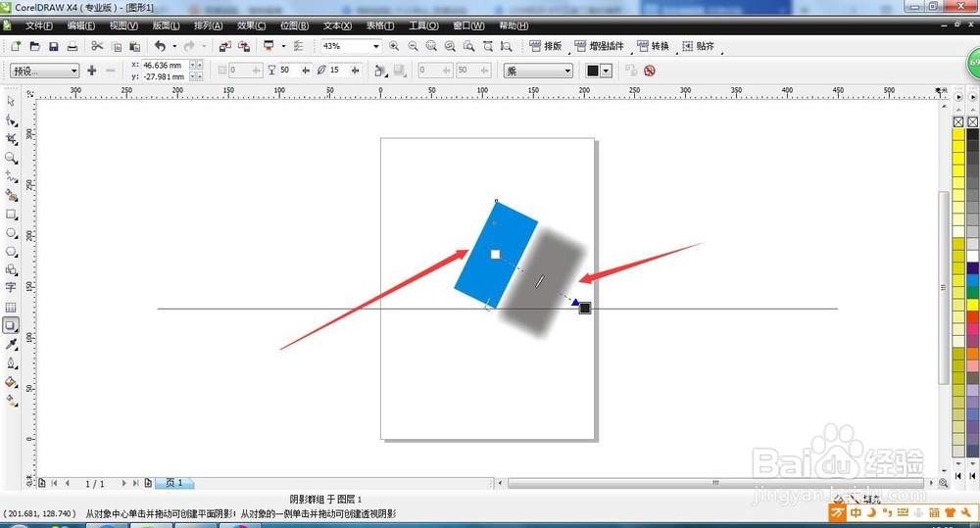This screenshot has height=528, width=980.
Task: Click the shadow opacity field showing 50
Action: pos(288,71)
